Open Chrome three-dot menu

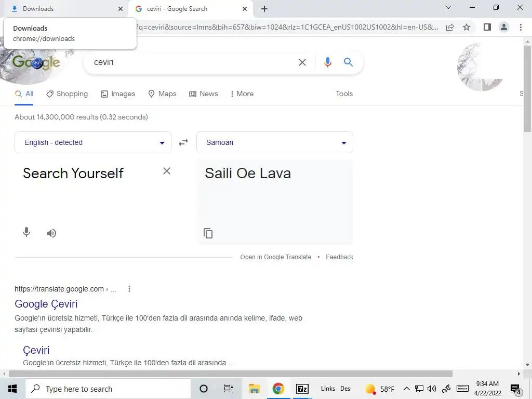pyautogui.click(x=521, y=27)
